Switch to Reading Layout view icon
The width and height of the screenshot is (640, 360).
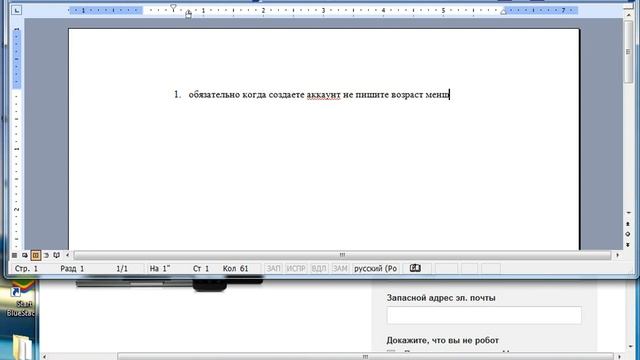pos(56,256)
